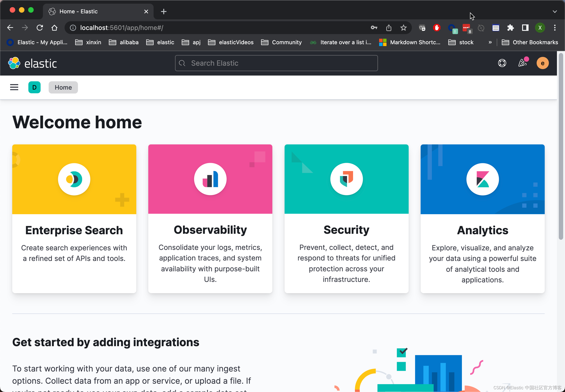The width and height of the screenshot is (565, 392).
Task: Click the Home breadcrumb
Action: [x=63, y=88]
